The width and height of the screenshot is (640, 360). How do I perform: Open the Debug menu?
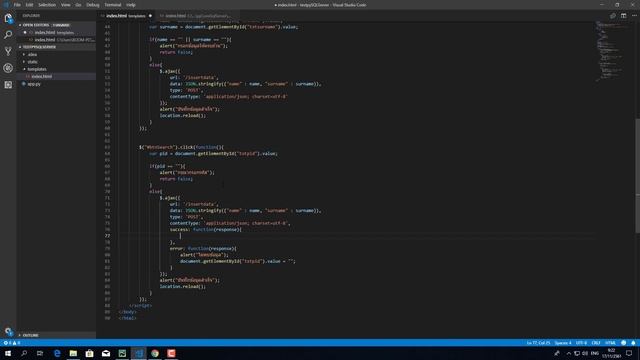[93, 5]
